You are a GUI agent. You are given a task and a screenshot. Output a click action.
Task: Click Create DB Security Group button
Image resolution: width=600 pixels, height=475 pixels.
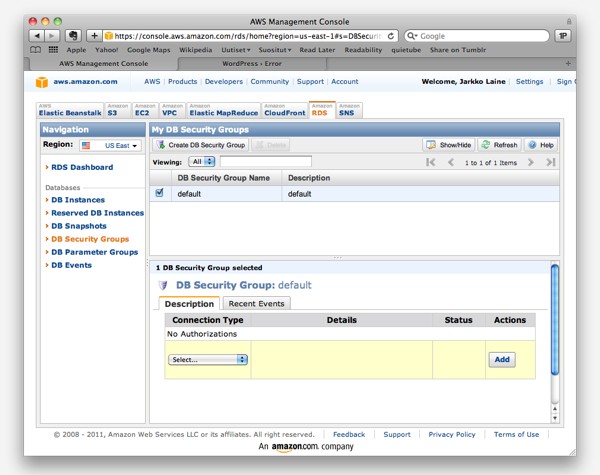[201, 145]
